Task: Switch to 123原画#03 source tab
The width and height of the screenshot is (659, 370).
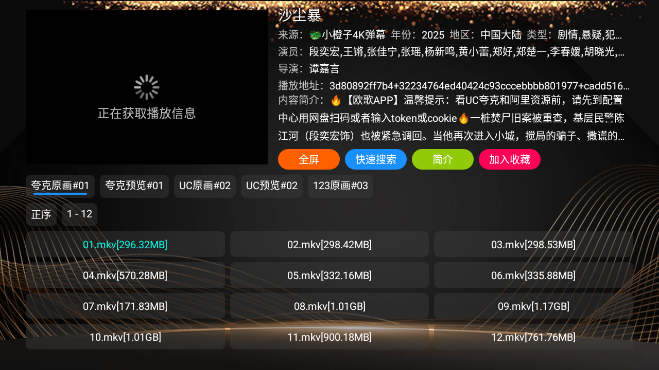Action: [340, 186]
